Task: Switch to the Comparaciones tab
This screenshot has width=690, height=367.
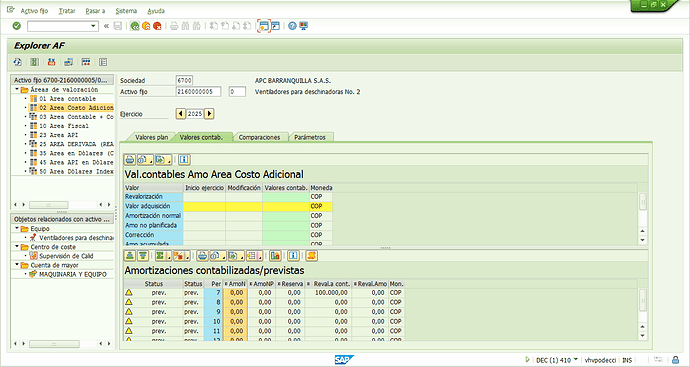Action: coord(259,137)
